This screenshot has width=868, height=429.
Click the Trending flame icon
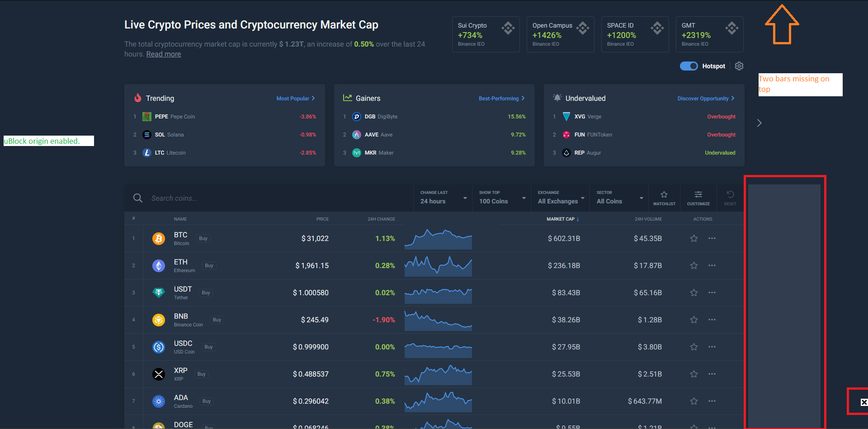pos(137,98)
